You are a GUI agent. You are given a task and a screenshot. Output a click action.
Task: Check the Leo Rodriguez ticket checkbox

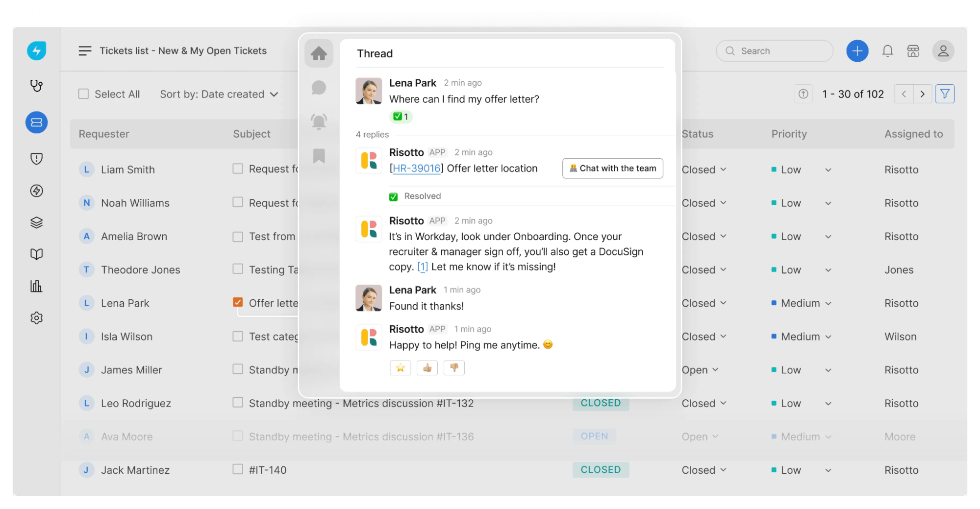coord(238,402)
